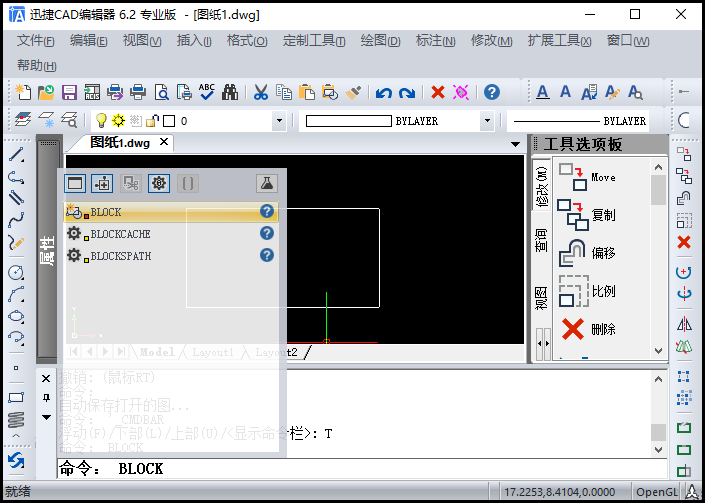Create a new drawing file

[23, 92]
